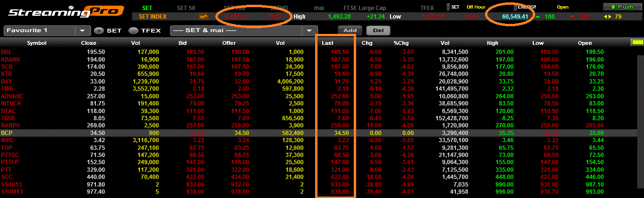Select the TFEX radio button
The height and width of the screenshot is (198, 644).
pos(134,31)
